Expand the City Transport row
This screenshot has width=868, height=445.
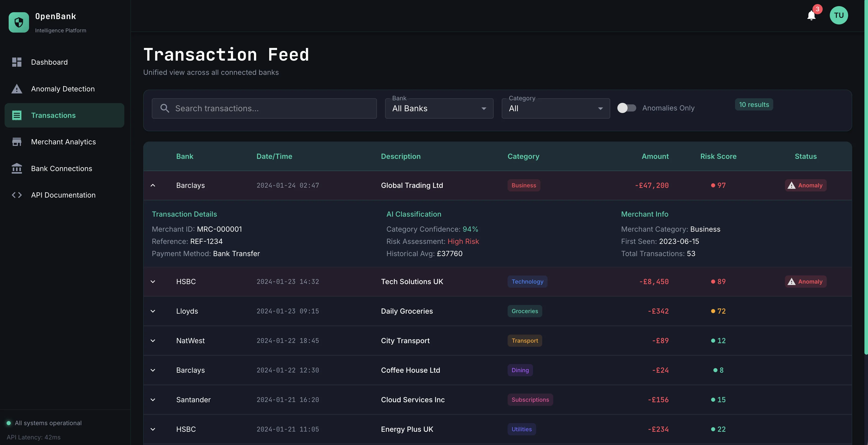click(x=153, y=341)
